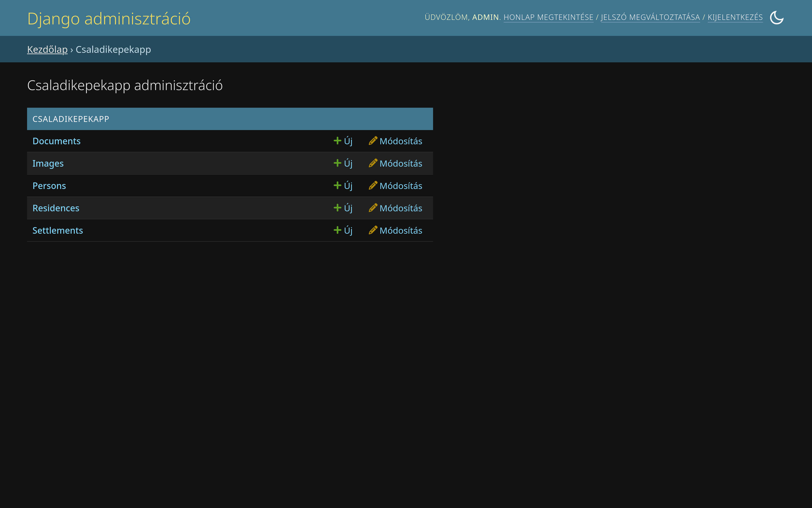Click the pencil icon in the Documents row
812x508 pixels.
coord(373,140)
